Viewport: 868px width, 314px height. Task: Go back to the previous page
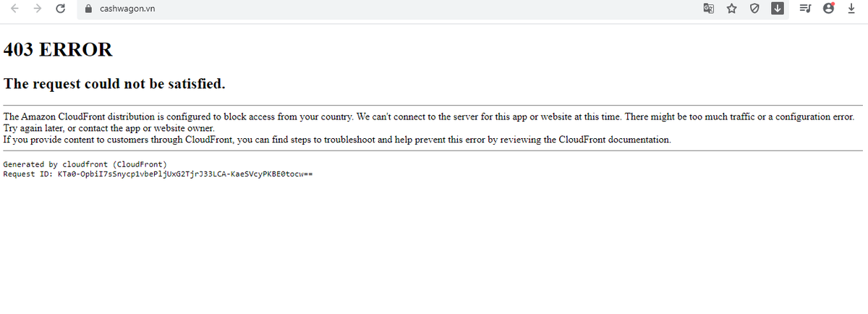[14, 9]
